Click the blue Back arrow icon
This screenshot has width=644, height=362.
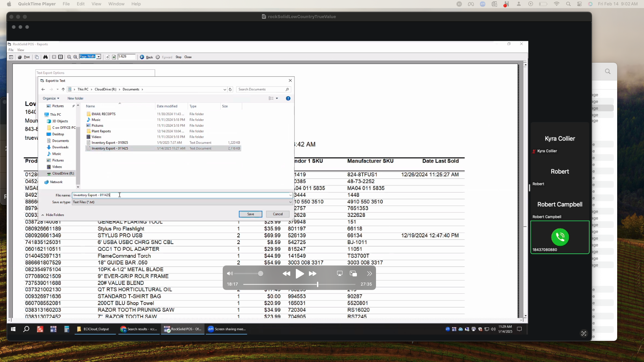pyautogui.click(x=142, y=57)
